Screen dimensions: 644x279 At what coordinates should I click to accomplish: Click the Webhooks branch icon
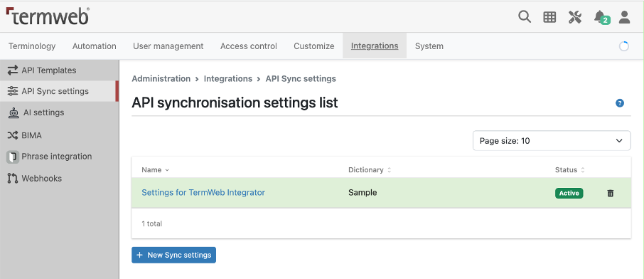click(x=13, y=179)
